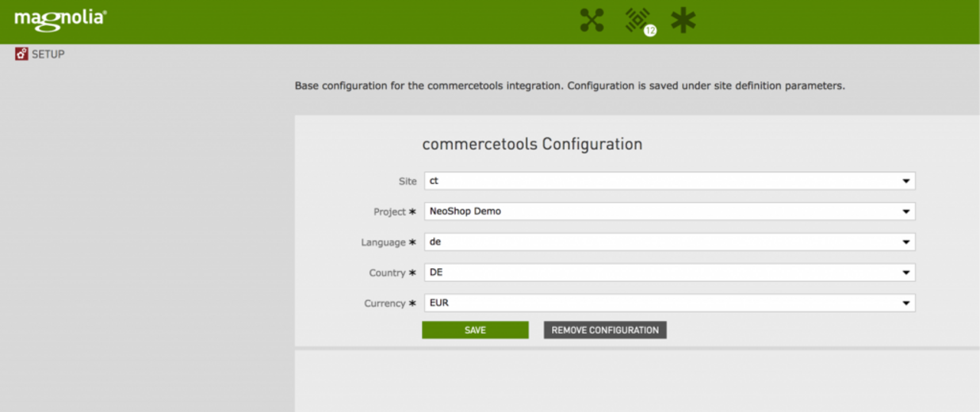980x412 pixels.
Task: Click the red Setup app icon
Action: tap(21, 54)
